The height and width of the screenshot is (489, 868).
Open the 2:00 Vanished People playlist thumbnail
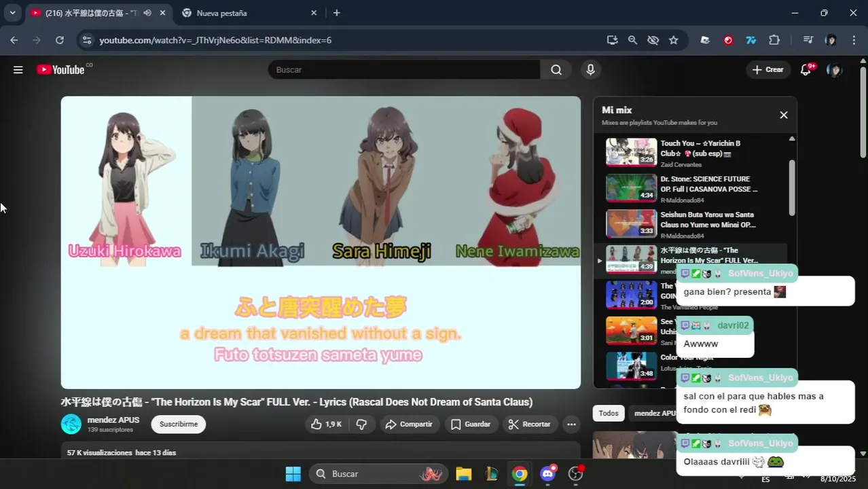tap(631, 295)
